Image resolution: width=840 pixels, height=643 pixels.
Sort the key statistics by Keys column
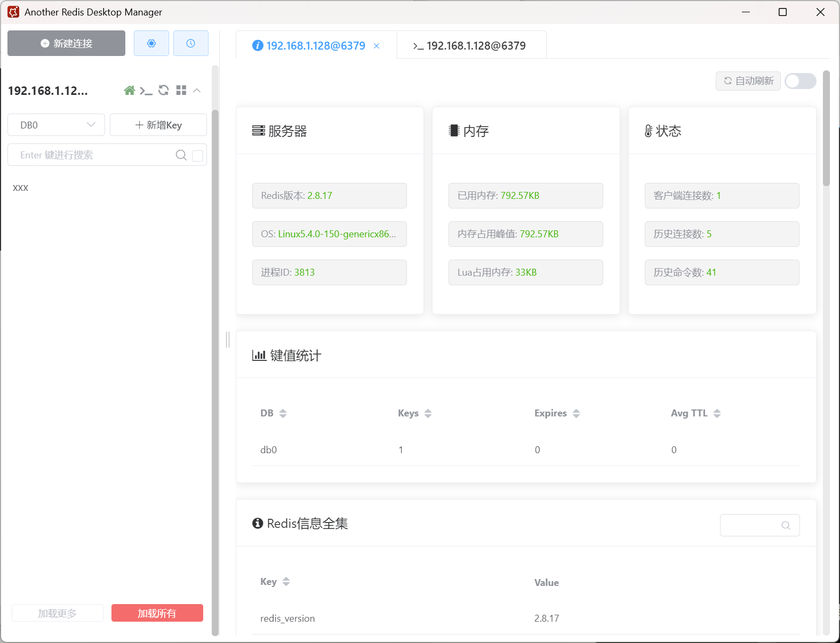point(428,413)
